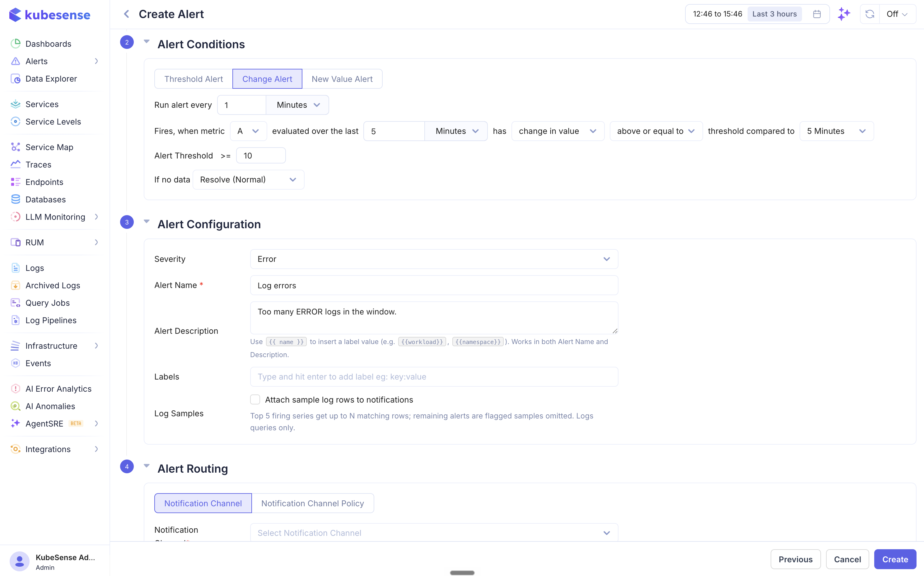Click the Query Jobs icon

[16, 303]
